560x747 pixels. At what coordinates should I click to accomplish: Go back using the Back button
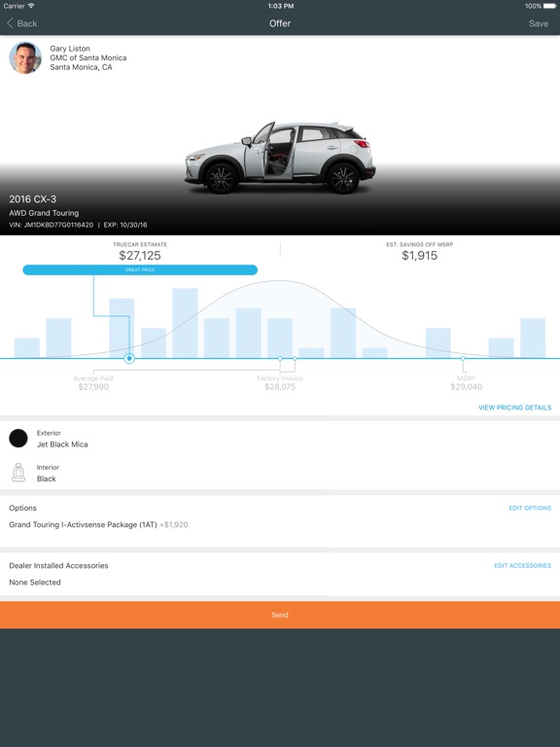point(22,23)
